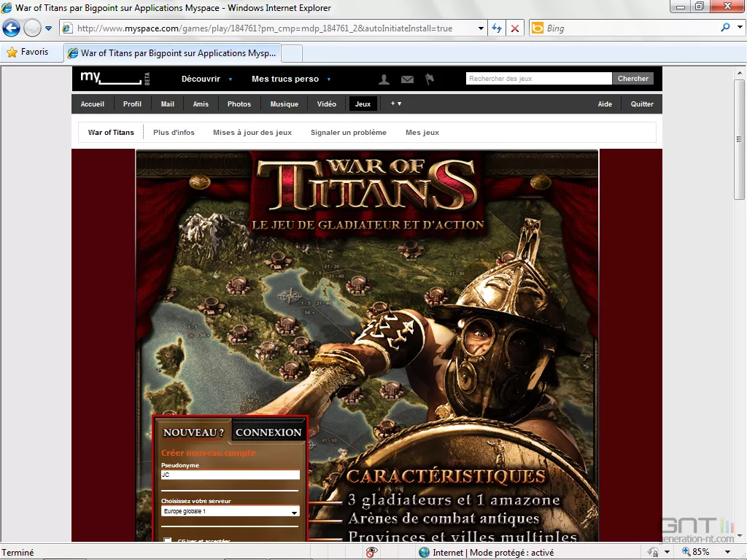Select the NOUVEAU ? tab
The height and width of the screenshot is (560, 747).
pos(193,432)
